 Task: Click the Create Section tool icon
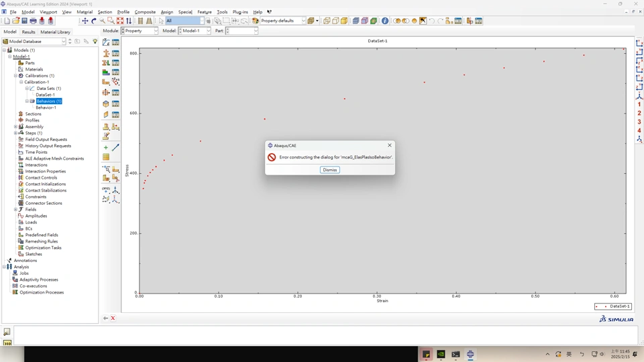106,53
